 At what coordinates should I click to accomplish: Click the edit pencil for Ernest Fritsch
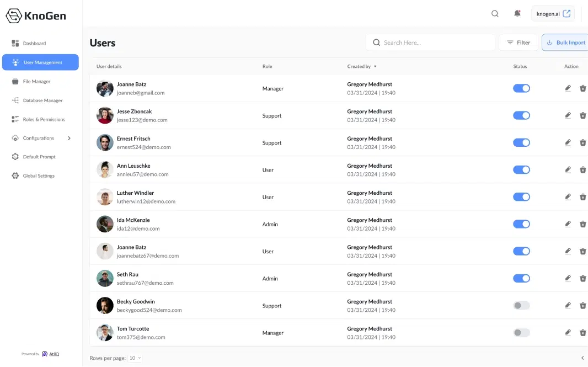coord(568,142)
